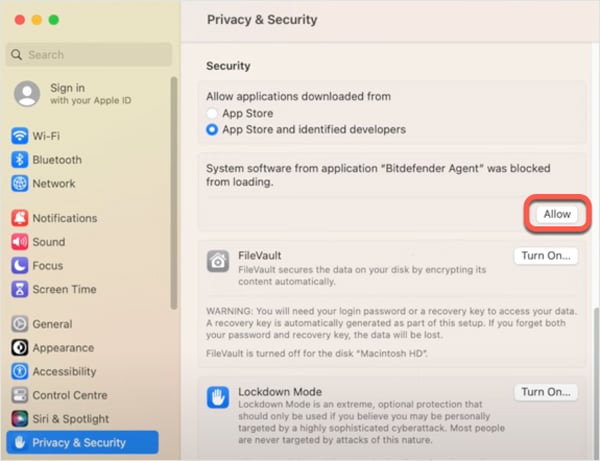The height and width of the screenshot is (461, 600).
Task: Open the General settings pane
Action: coord(52,324)
